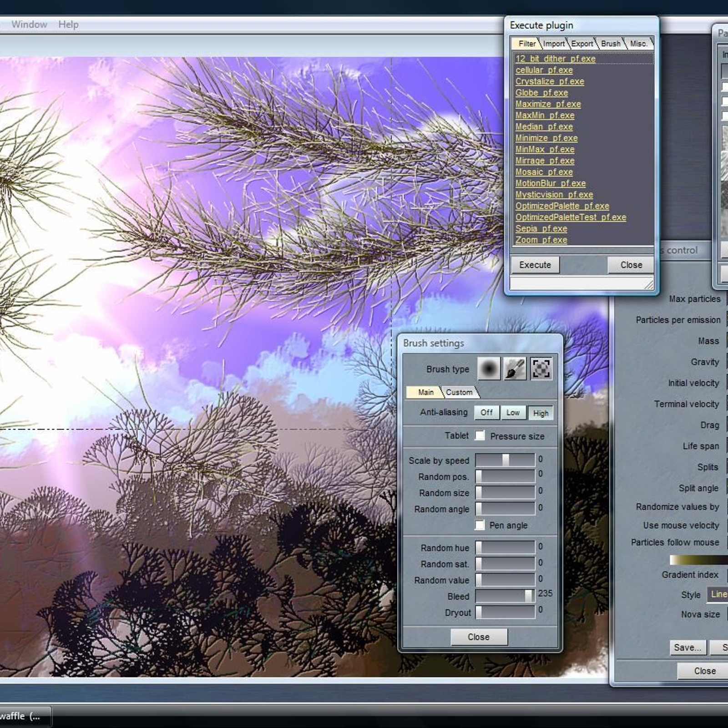Screen dimensions: 728x728
Task: Switch to the Import plugin tab
Action: coord(554,44)
